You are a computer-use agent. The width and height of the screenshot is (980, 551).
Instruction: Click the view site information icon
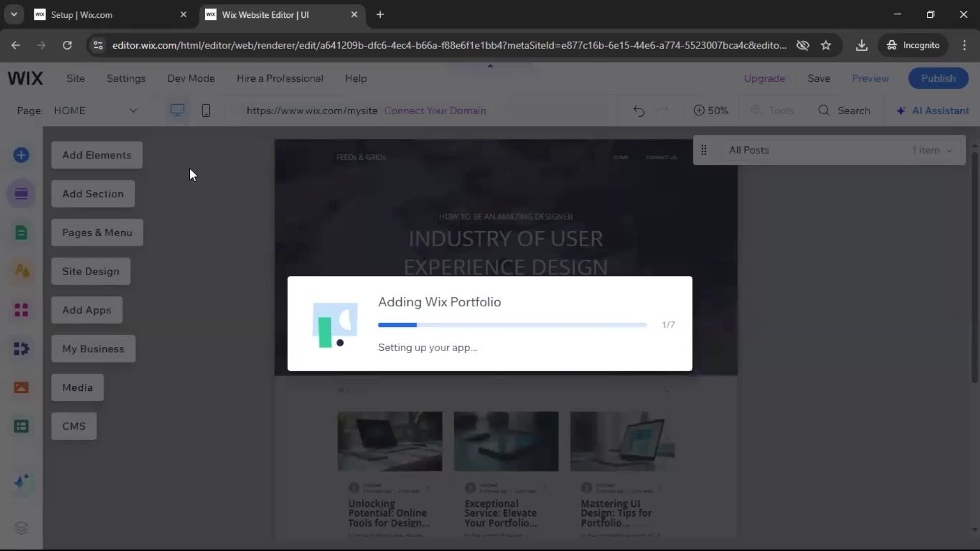pos(98,45)
